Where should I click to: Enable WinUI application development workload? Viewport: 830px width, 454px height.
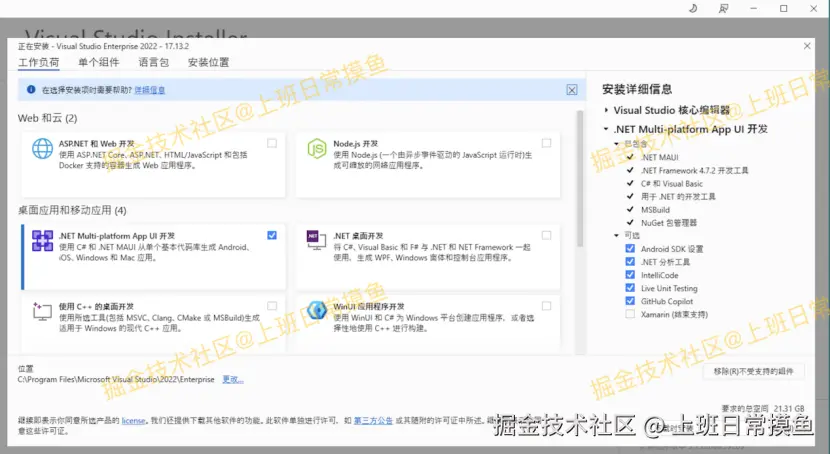(546, 306)
